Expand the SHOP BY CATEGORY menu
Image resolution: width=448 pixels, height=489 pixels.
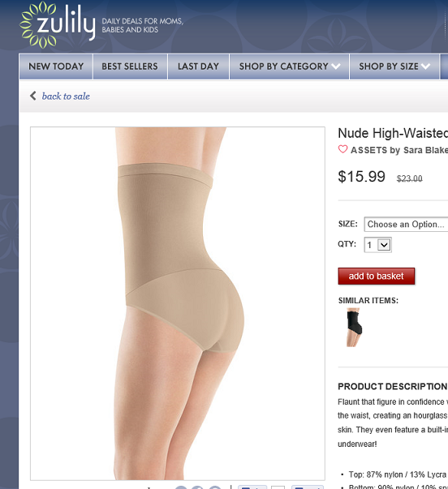[289, 66]
